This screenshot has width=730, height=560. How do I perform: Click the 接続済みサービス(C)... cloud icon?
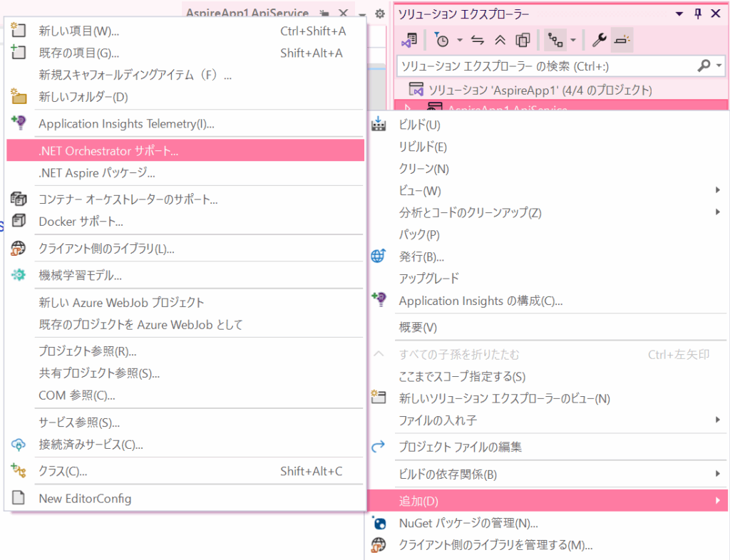[x=19, y=445]
